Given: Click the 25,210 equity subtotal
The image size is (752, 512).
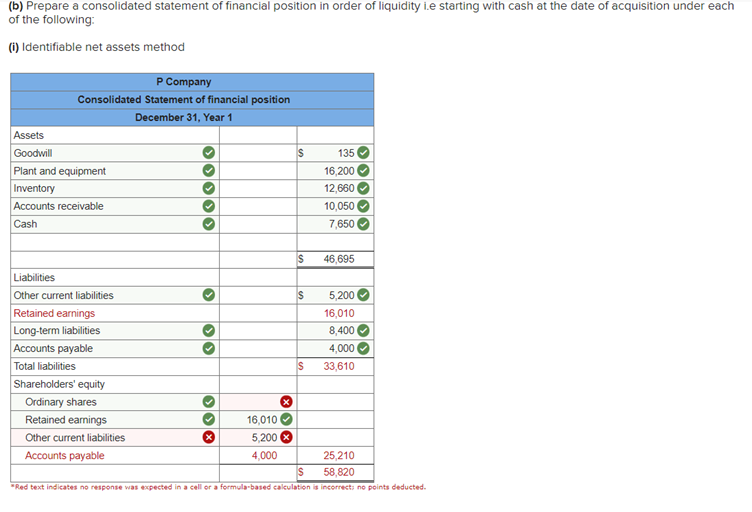Looking at the screenshot, I should coord(339,455).
